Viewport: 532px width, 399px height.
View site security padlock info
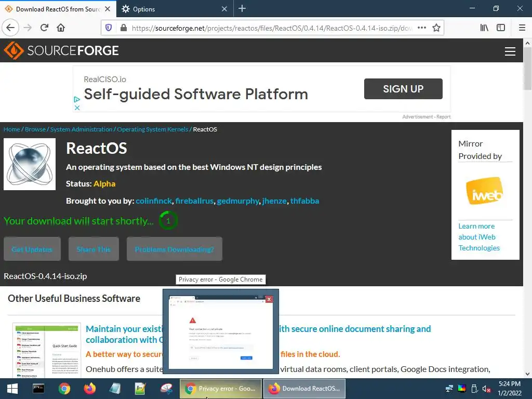(124, 28)
